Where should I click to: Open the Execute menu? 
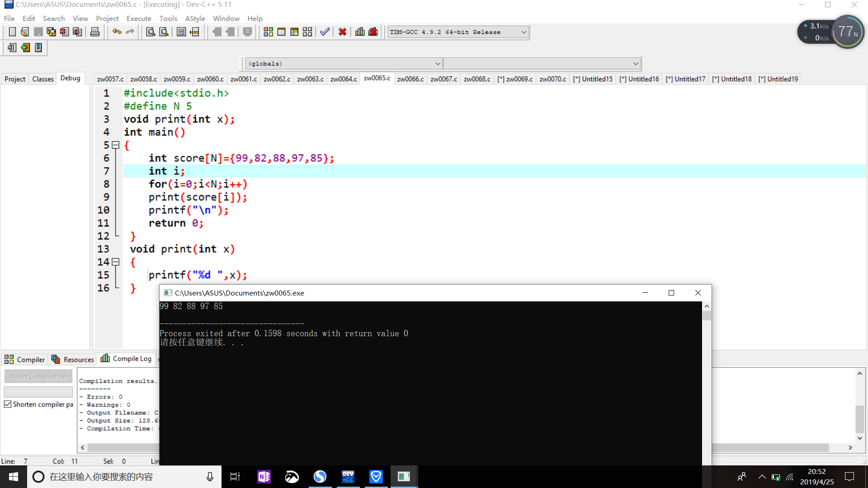(x=138, y=19)
